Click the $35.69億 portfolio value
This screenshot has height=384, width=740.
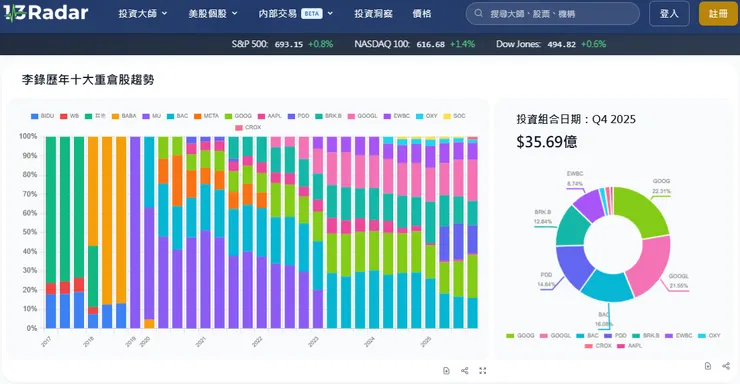pos(547,142)
